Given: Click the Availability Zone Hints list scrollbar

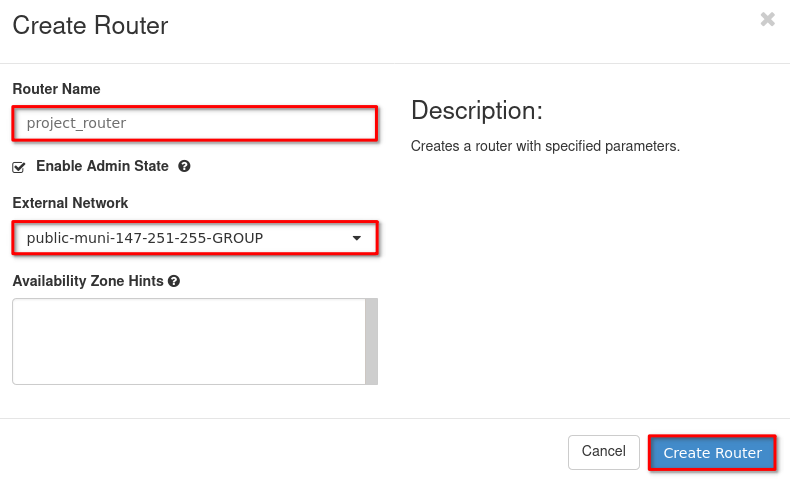Looking at the screenshot, I should (x=371, y=341).
